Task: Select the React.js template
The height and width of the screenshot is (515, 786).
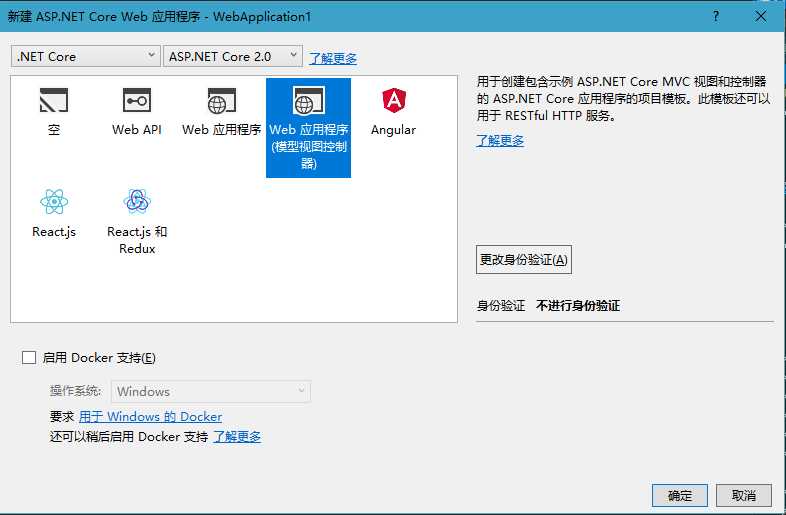Action: click(x=54, y=213)
